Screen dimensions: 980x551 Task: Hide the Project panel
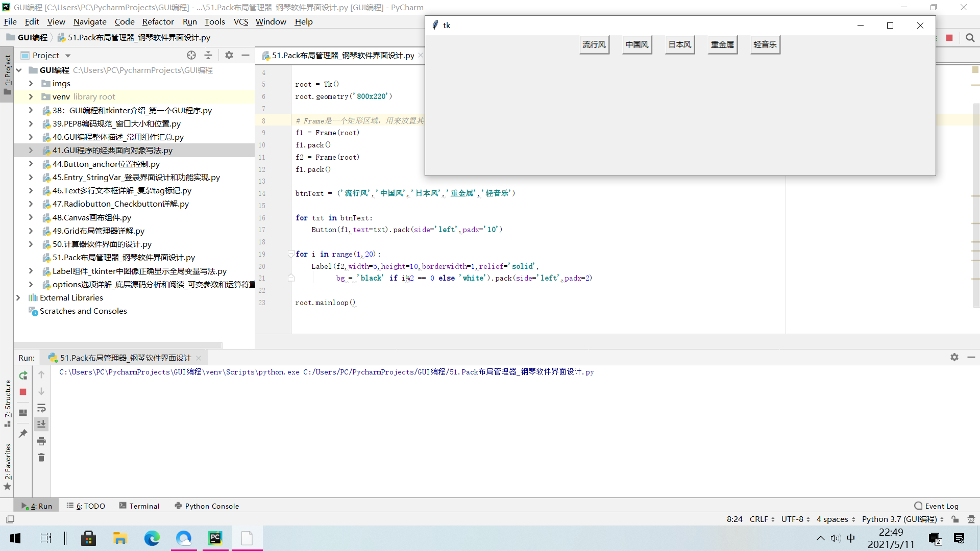click(x=246, y=55)
